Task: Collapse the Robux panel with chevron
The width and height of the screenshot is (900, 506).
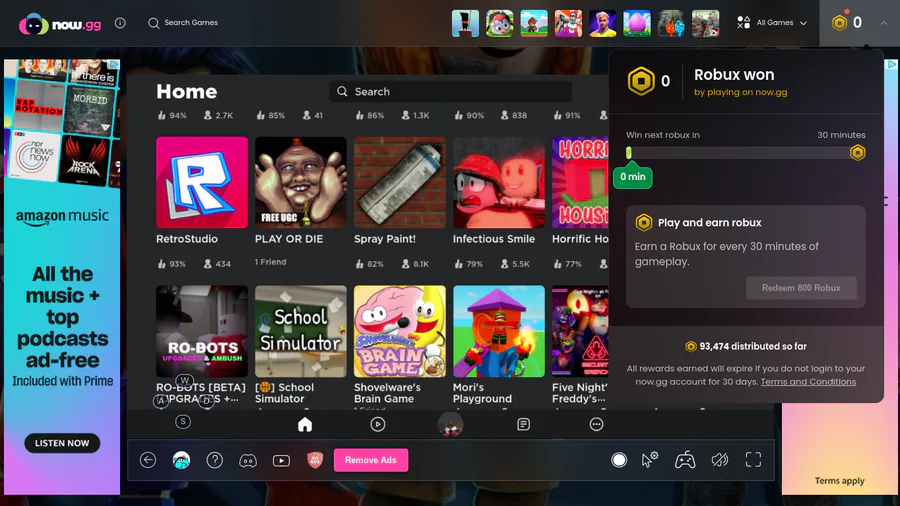Action: pos(884,23)
